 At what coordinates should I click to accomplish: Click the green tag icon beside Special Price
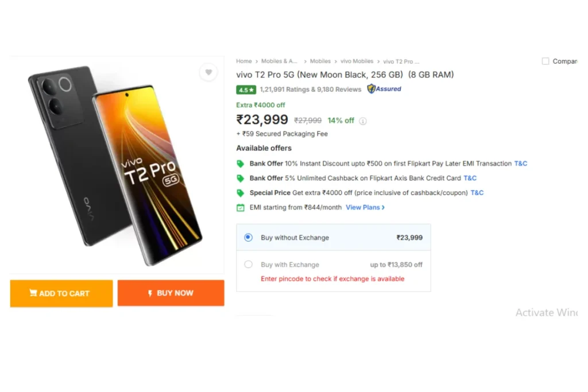tap(241, 193)
